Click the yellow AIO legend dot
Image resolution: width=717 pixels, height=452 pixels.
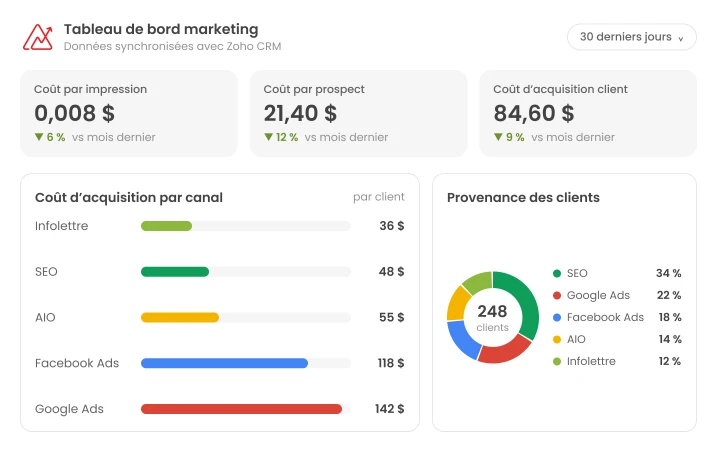coord(556,339)
